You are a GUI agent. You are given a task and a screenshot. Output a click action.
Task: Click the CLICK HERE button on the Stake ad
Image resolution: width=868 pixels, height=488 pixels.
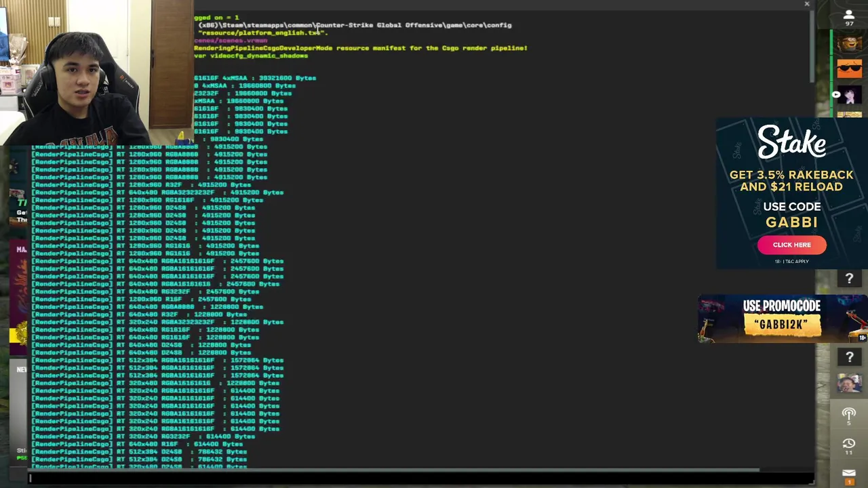791,245
